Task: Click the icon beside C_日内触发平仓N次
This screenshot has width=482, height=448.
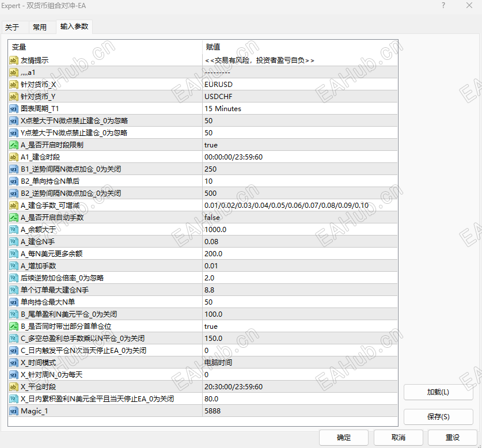Action: click(x=13, y=351)
